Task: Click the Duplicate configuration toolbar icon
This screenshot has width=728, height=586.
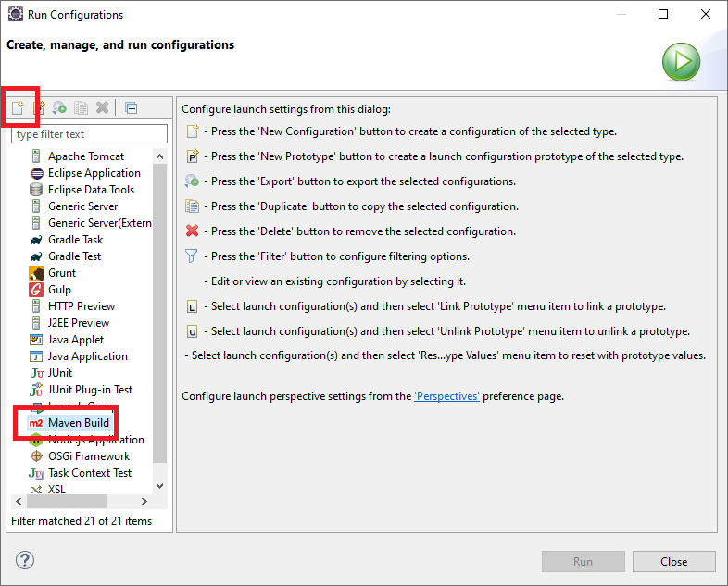Action: coord(82,107)
